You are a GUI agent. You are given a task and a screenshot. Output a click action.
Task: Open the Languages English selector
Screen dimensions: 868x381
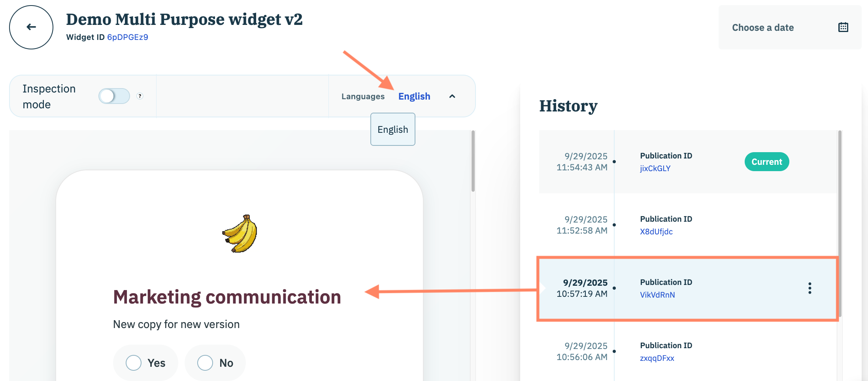click(x=414, y=96)
